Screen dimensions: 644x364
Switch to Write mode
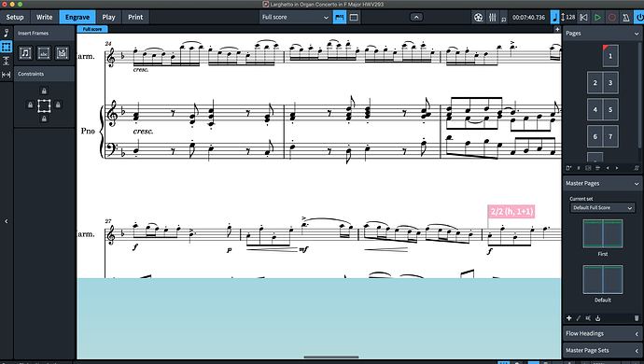tap(45, 17)
